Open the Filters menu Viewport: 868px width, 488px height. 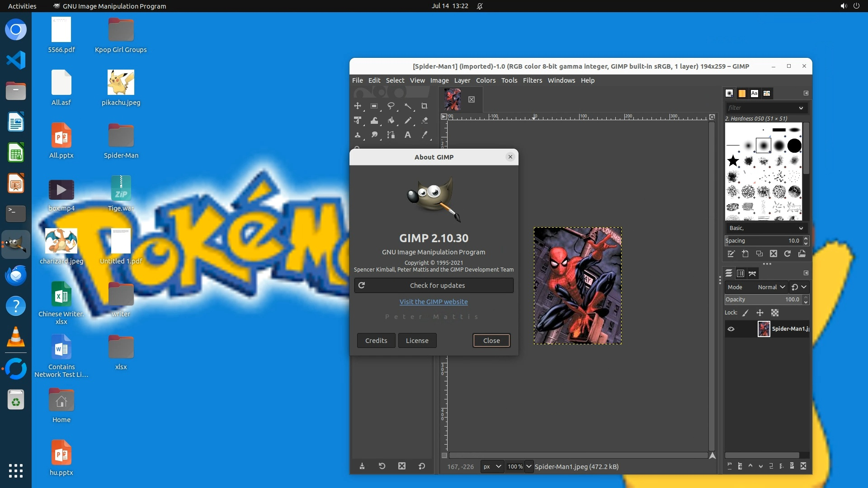coord(532,80)
